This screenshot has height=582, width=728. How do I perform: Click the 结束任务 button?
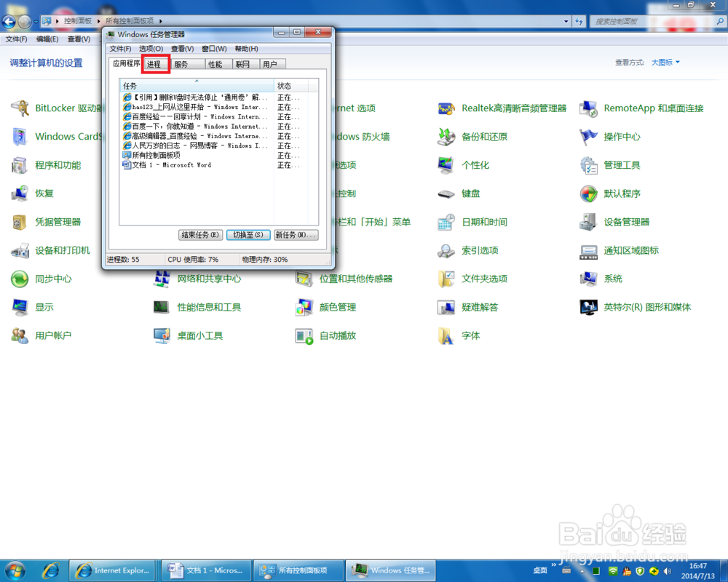click(x=201, y=235)
